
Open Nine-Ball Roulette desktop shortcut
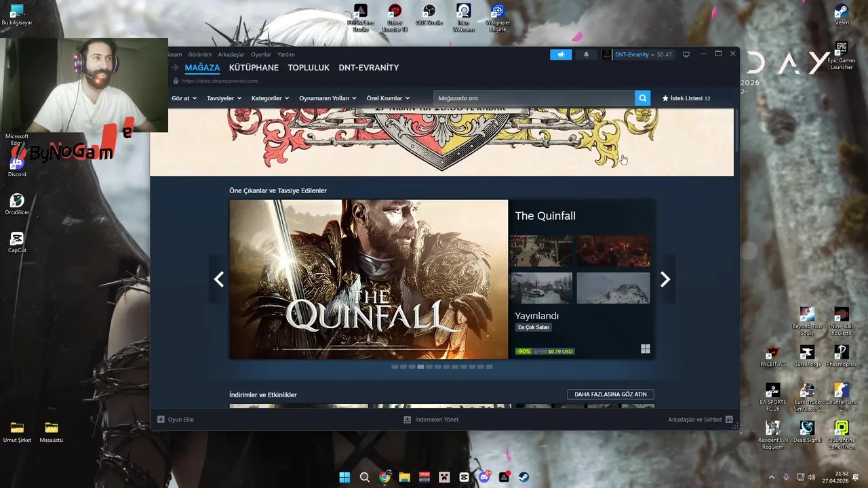click(x=841, y=321)
